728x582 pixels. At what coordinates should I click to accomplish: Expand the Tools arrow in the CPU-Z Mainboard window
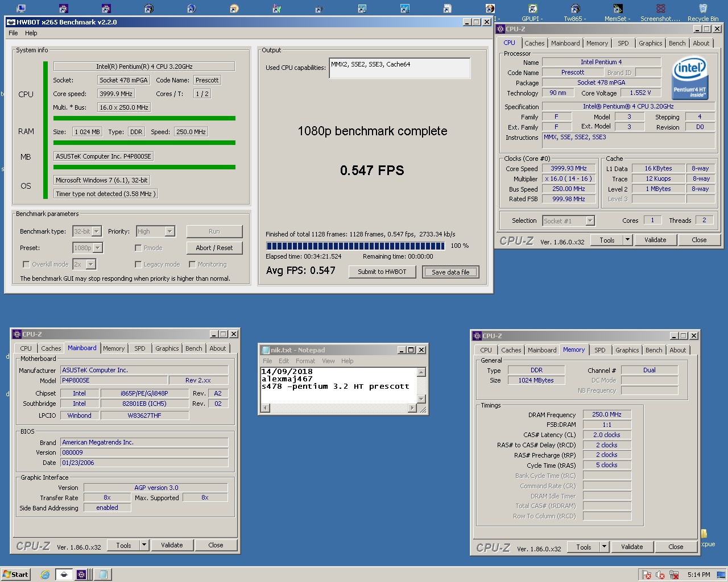pyautogui.click(x=144, y=545)
